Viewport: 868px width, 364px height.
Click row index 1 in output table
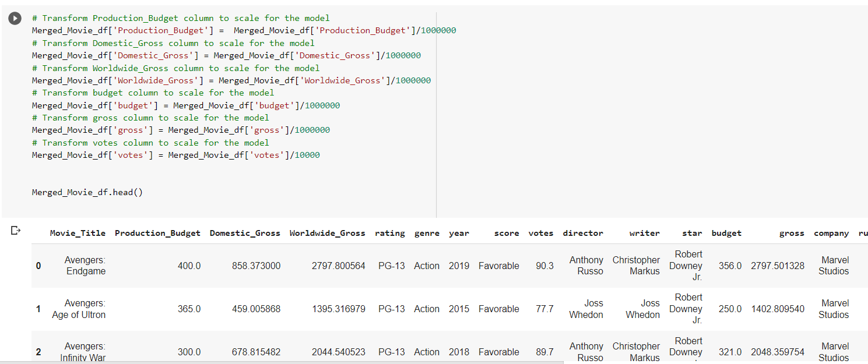coord(38,309)
